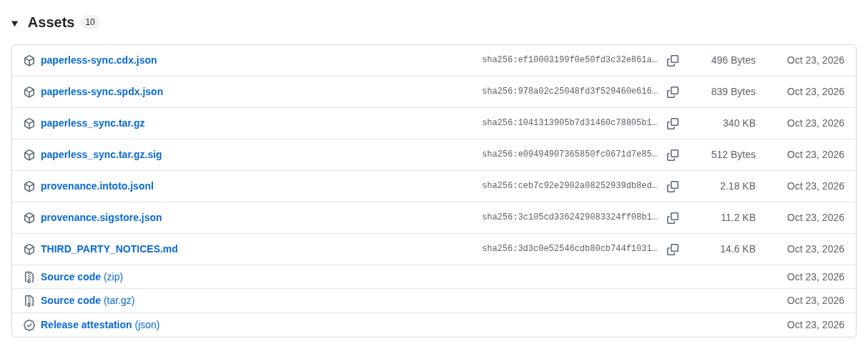The height and width of the screenshot is (349, 868).
Task: Copy SHA256 hash for paperless_sync.tar.gz
Action: point(673,124)
